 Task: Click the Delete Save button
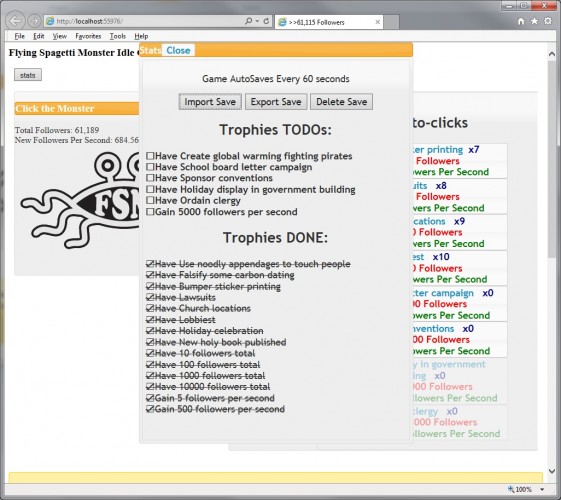(x=341, y=102)
